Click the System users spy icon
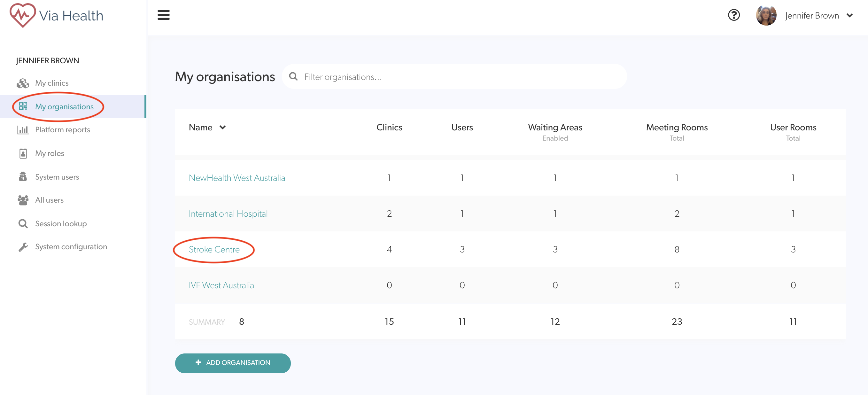This screenshot has width=868, height=395. pos(23,177)
